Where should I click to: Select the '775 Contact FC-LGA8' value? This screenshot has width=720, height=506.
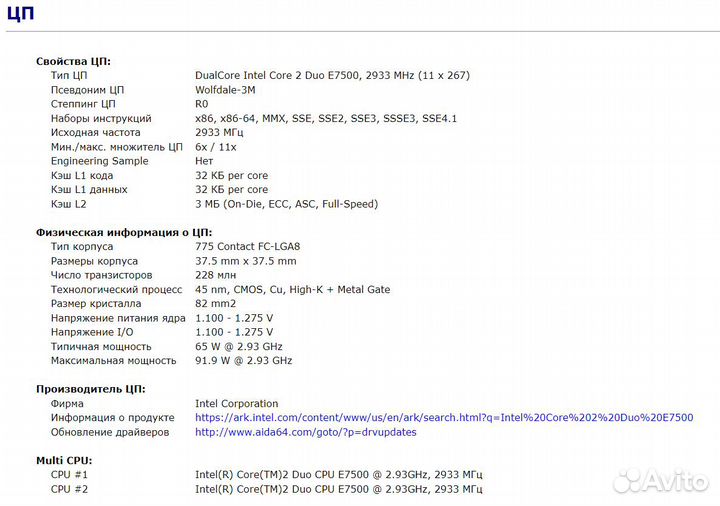[248, 247]
